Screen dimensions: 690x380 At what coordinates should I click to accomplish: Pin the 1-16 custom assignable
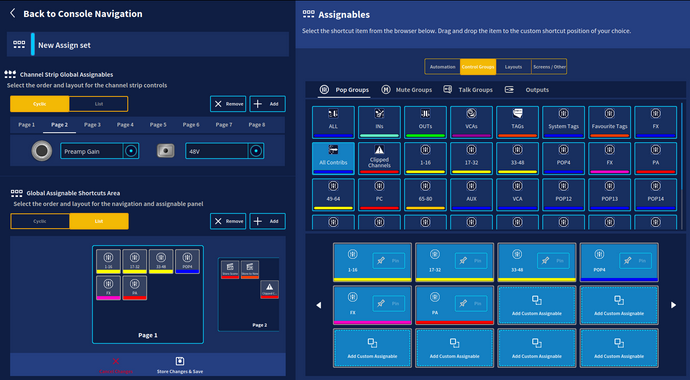(x=389, y=261)
